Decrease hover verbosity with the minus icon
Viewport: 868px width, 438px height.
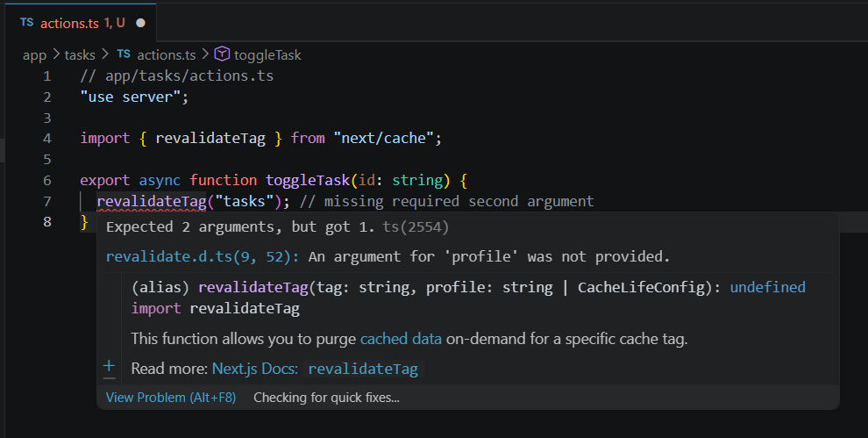(110, 378)
